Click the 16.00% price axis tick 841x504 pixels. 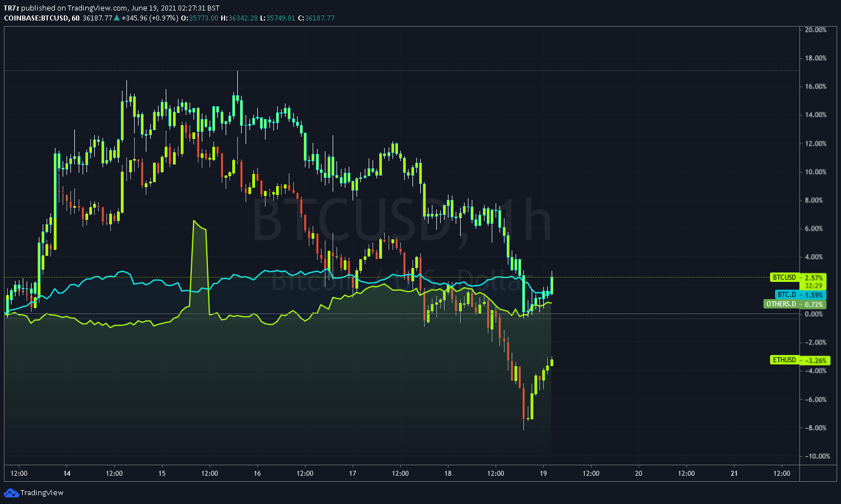click(x=815, y=86)
